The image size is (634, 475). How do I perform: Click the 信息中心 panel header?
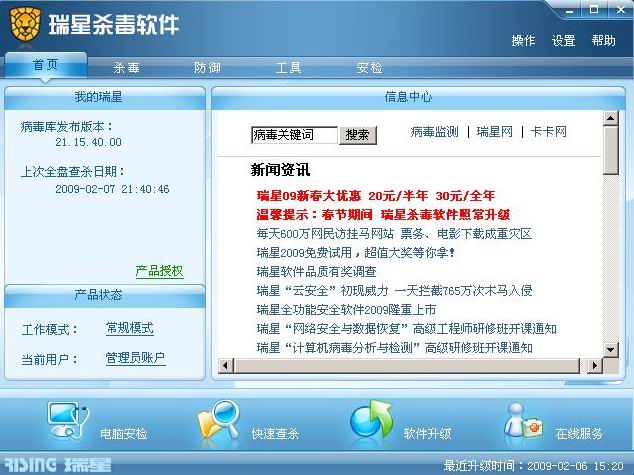(418, 97)
